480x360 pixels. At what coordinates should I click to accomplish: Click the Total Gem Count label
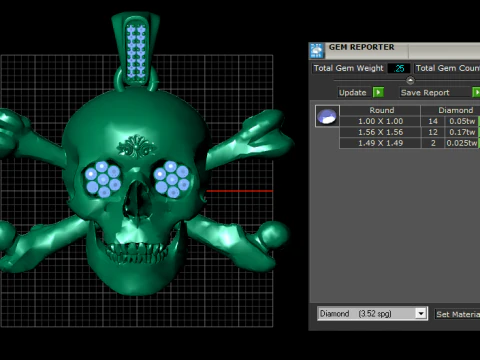point(447,68)
